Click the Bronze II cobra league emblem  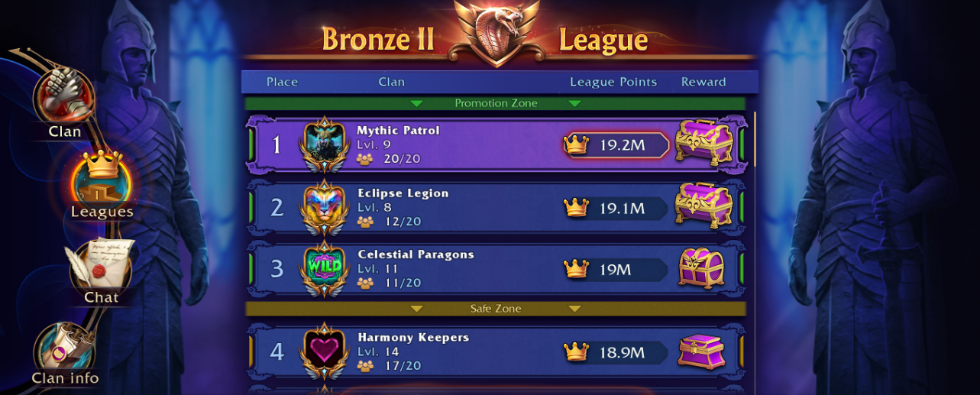tap(496, 32)
